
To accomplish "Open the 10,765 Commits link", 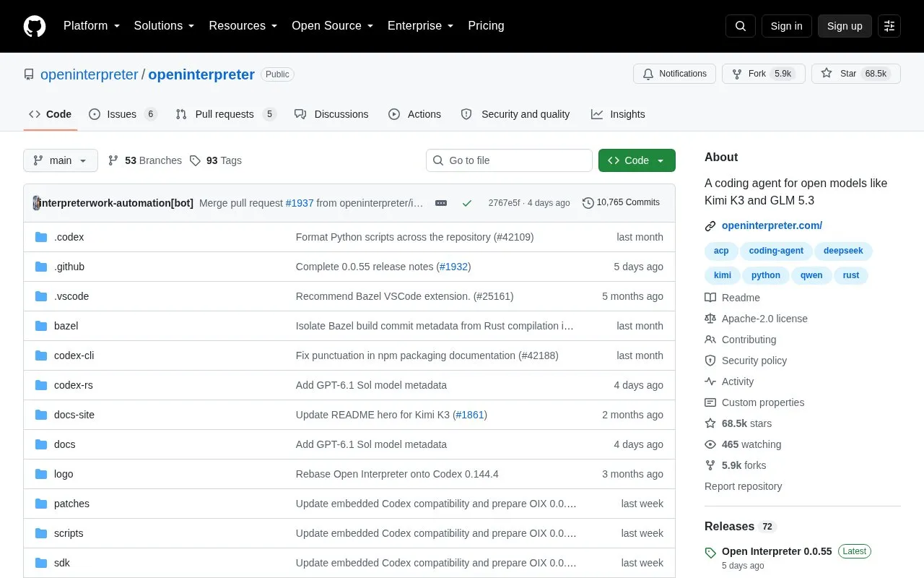I will pyautogui.click(x=622, y=203).
